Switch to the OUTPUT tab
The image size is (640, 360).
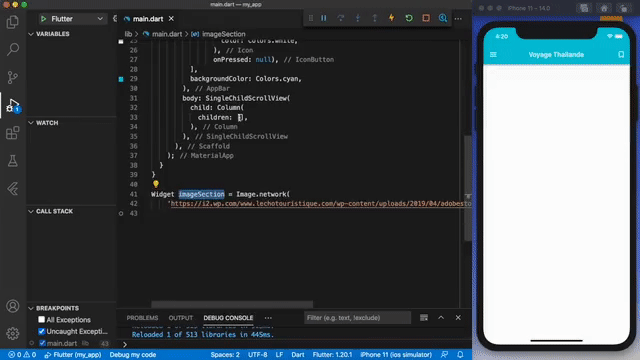click(x=180, y=318)
